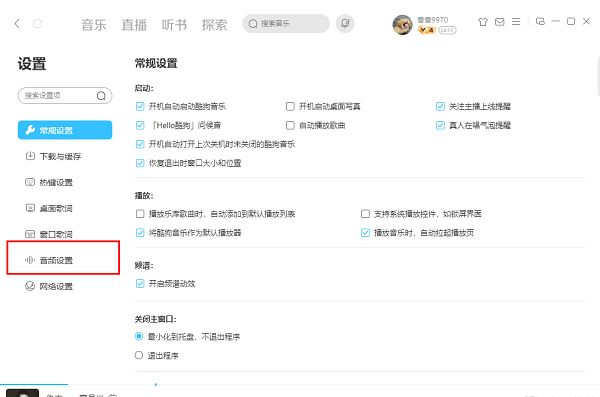Select 最小化到托盘,不退出程序 radio button
The width and height of the screenshot is (600, 397).
tap(139, 337)
